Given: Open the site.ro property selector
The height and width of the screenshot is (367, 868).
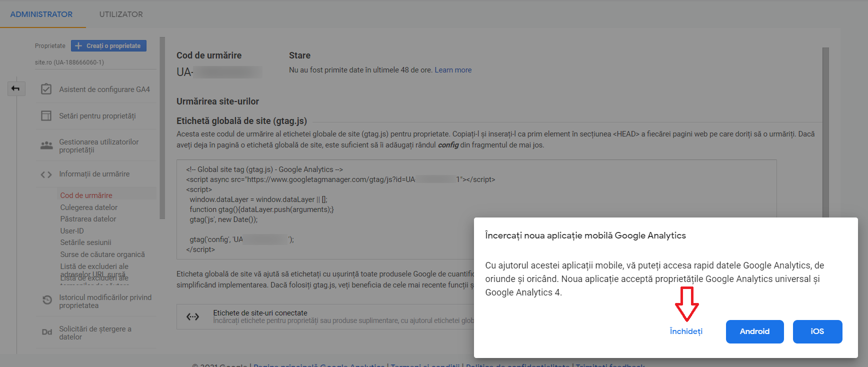Looking at the screenshot, I should pos(69,62).
